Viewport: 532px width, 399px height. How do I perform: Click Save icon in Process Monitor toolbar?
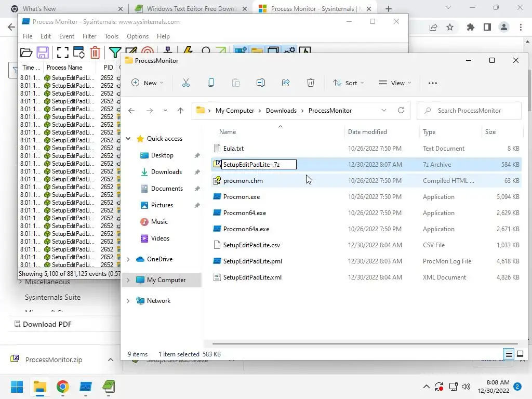coord(43,52)
